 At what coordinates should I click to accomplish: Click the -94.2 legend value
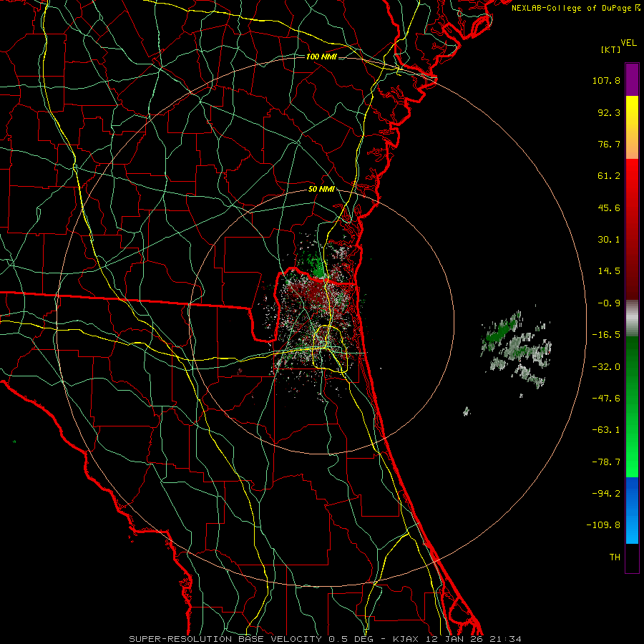coord(606,494)
